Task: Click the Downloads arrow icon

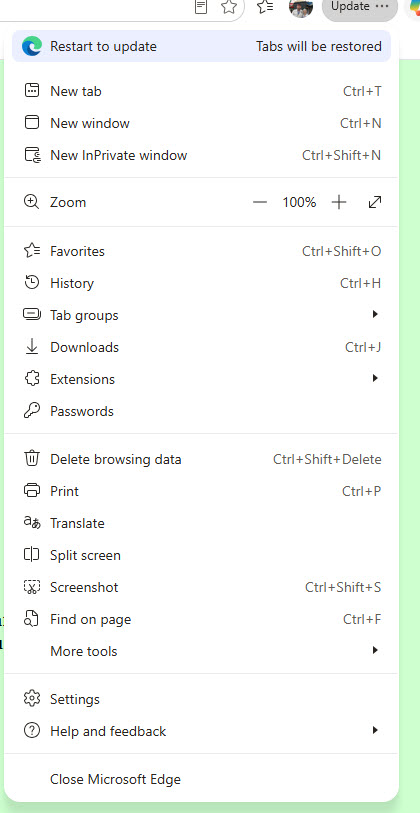Action: coord(32,347)
